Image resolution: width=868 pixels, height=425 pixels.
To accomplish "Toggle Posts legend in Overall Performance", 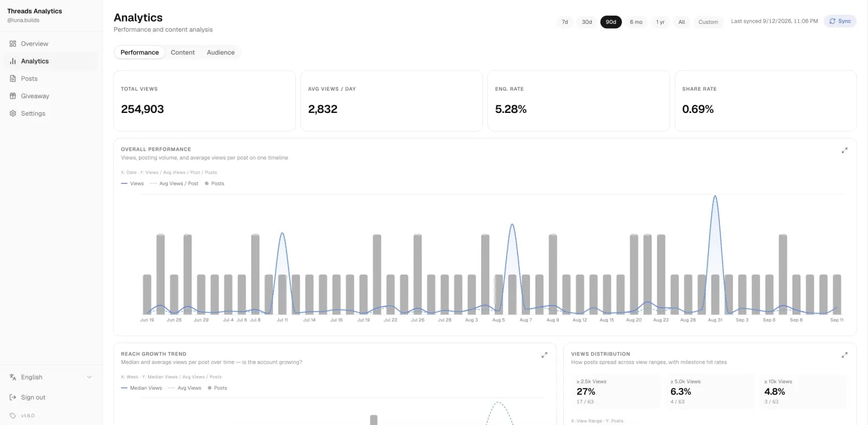I will pos(214,183).
